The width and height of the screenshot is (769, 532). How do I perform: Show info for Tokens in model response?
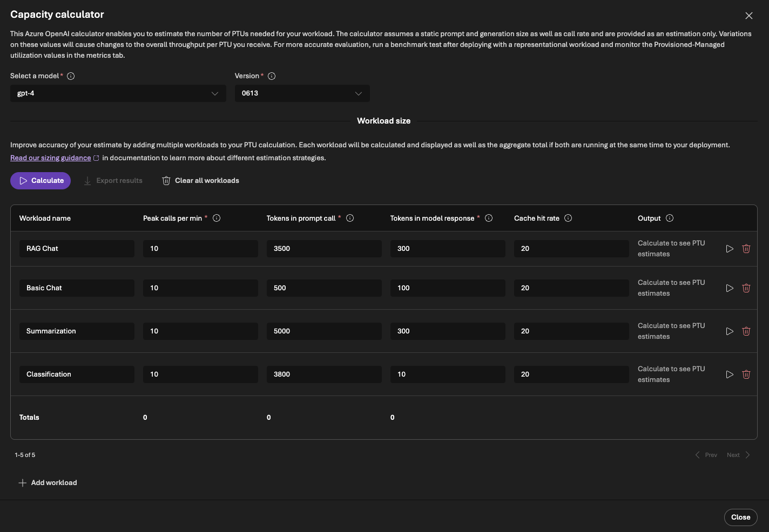point(489,218)
